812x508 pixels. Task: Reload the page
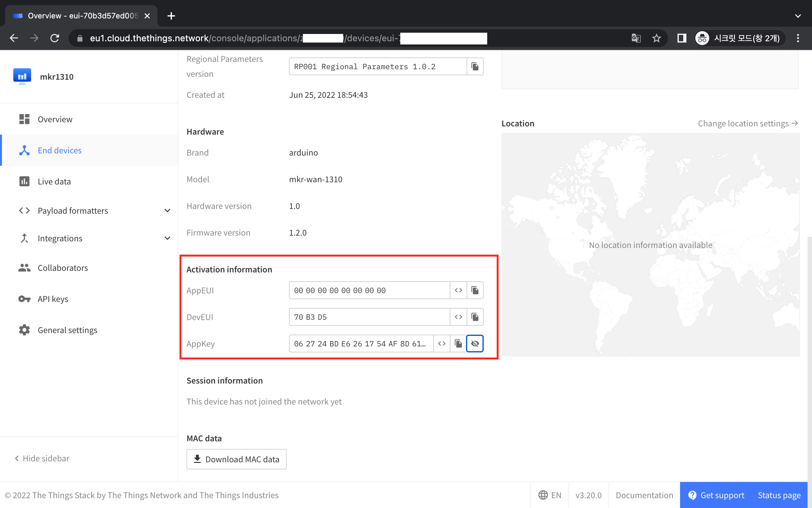(55, 38)
